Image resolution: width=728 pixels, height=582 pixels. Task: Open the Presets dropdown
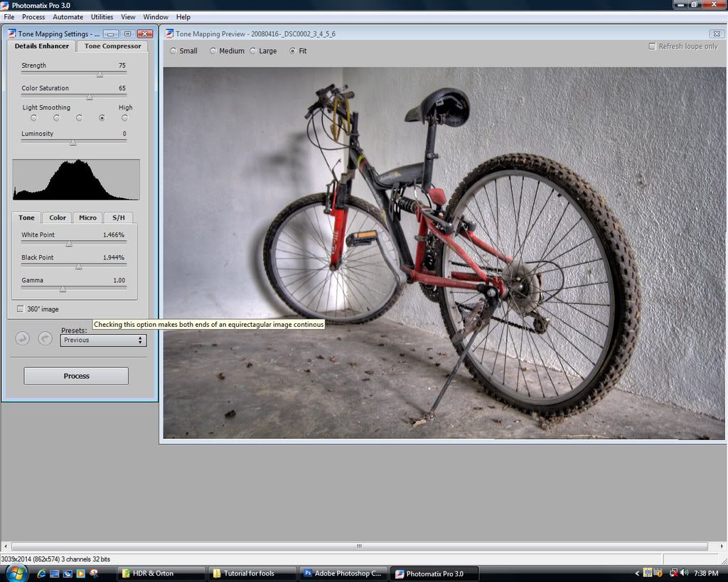click(104, 340)
